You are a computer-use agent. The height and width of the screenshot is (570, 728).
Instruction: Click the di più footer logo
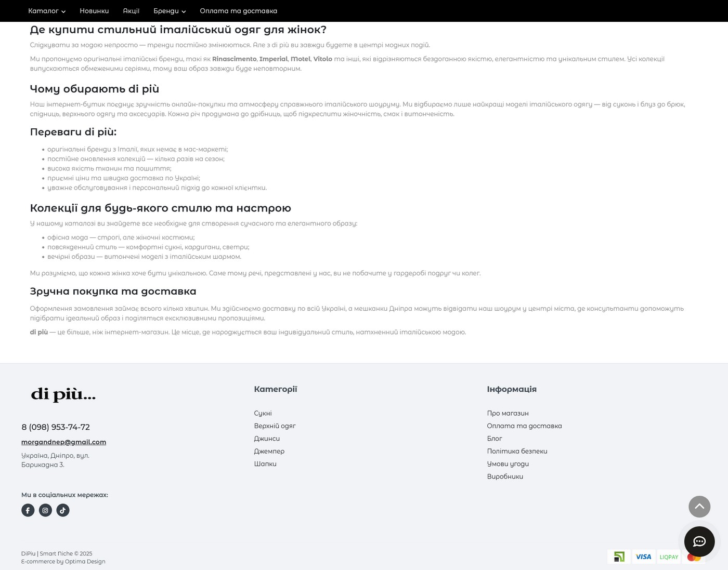click(63, 394)
